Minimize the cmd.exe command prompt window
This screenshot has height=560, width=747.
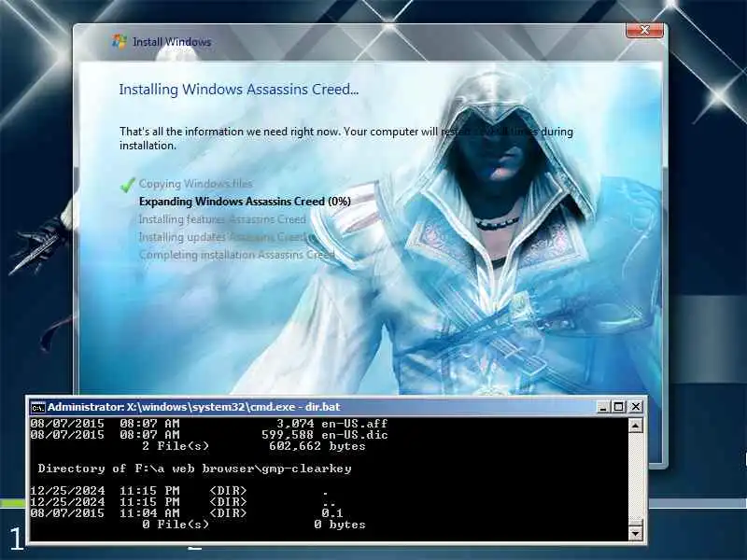603,407
